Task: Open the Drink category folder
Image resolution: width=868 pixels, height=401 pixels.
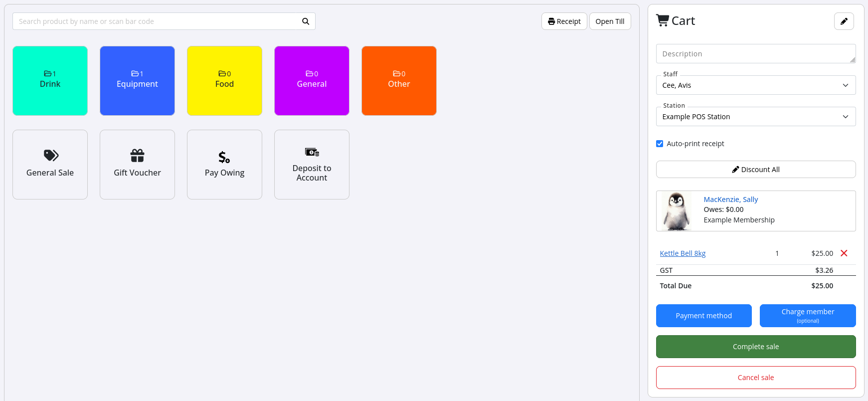Action: tap(50, 81)
